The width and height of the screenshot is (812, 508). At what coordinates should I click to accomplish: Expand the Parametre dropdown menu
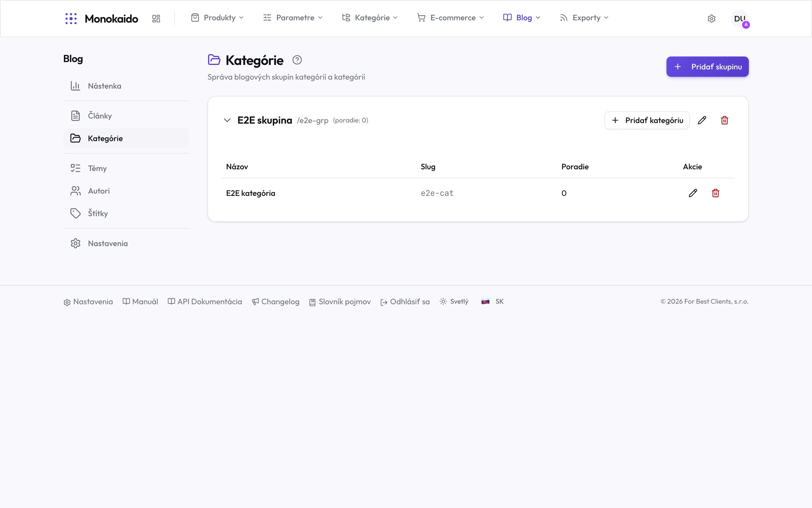(x=293, y=18)
